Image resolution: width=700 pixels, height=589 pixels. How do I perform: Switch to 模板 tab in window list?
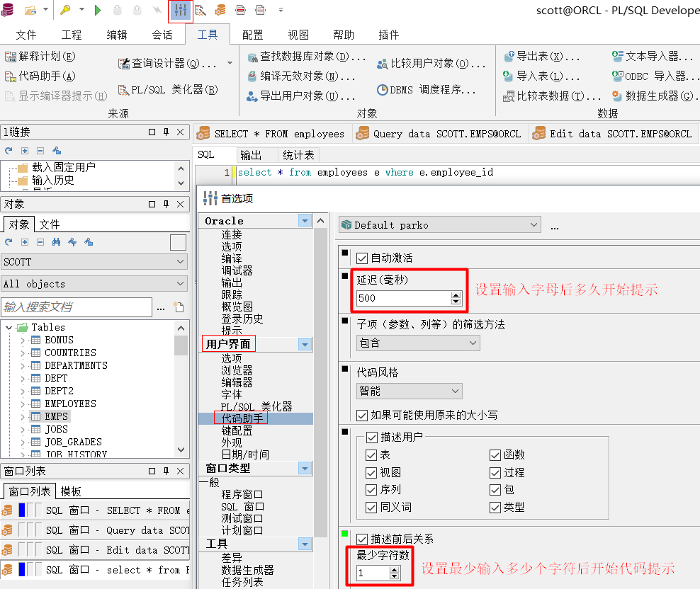(x=71, y=492)
